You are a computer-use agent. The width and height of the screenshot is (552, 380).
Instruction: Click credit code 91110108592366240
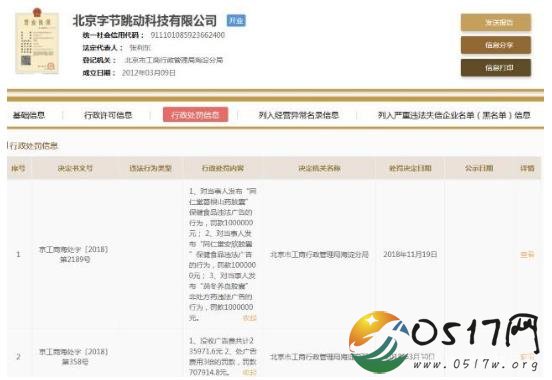point(188,35)
